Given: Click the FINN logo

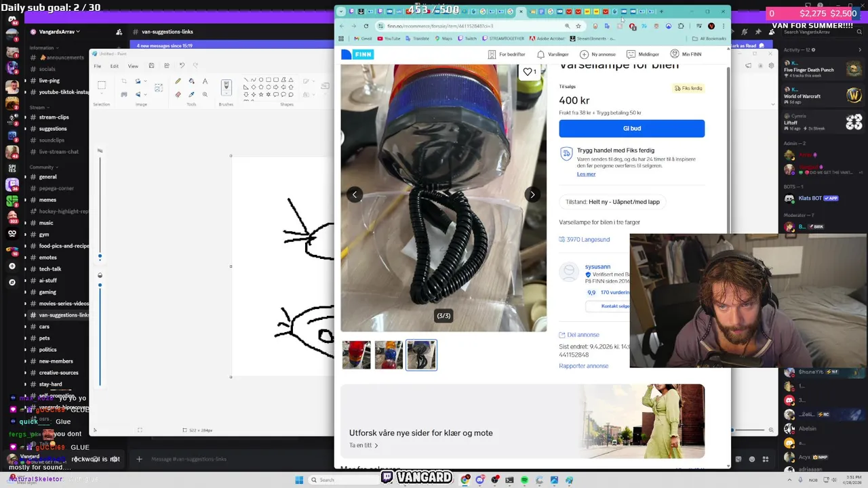Looking at the screenshot, I should [357, 54].
